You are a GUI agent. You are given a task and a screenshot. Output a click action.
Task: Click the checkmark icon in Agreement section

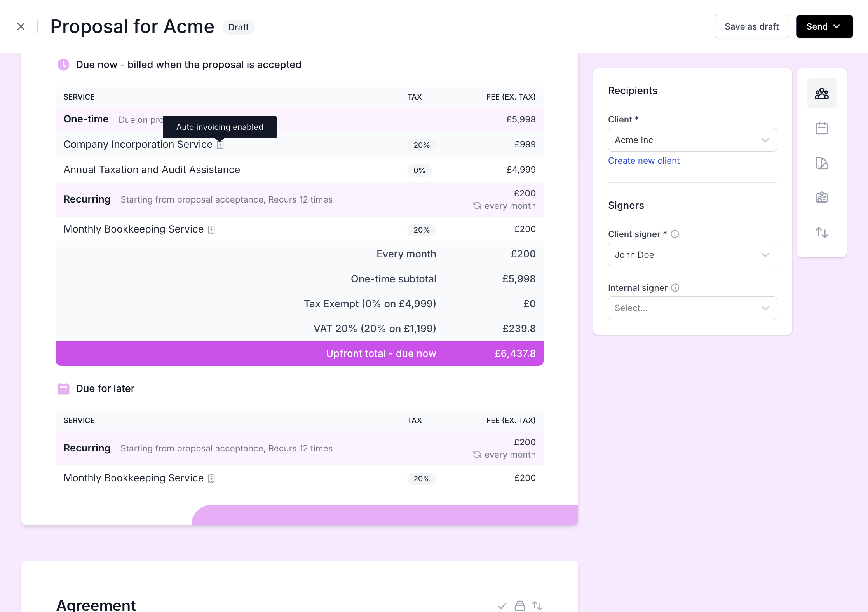coord(502,606)
